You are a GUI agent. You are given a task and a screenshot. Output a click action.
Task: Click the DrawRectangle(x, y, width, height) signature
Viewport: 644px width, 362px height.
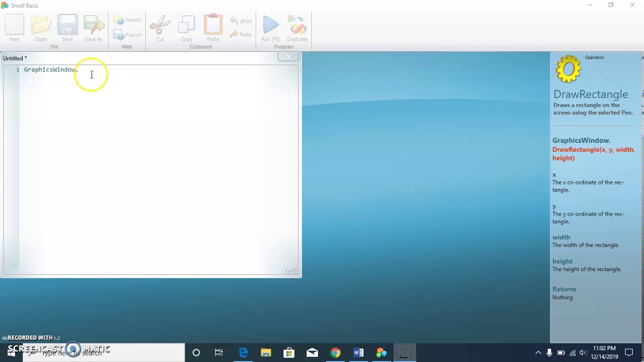(x=594, y=153)
